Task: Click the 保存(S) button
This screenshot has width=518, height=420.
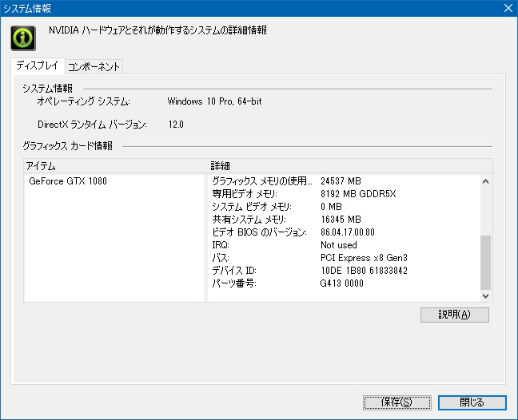Action: click(396, 402)
